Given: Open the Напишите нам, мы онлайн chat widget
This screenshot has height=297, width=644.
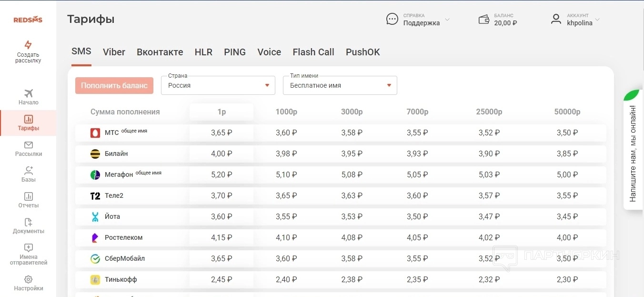Looking at the screenshot, I should [633, 153].
